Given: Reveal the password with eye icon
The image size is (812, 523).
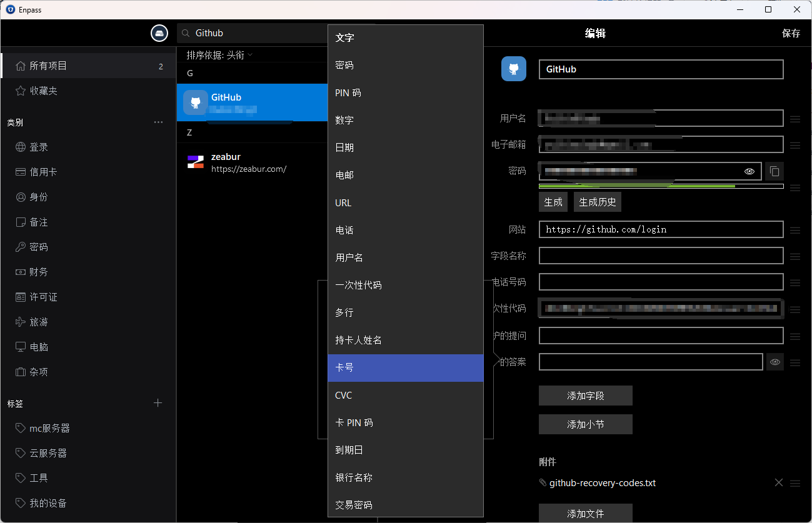Looking at the screenshot, I should [749, 171].
